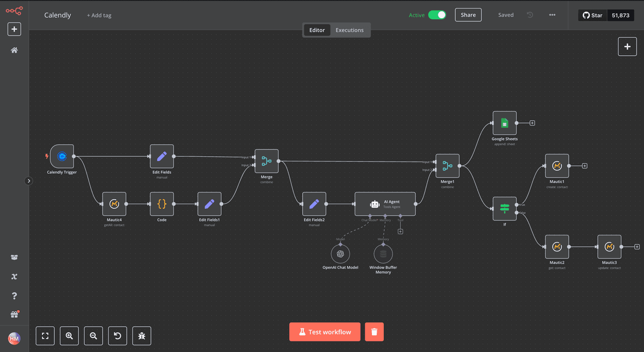Viewport: 644px width, 352px height.
Task: Add node after Google Sheets plus
Action: [532, 123]
